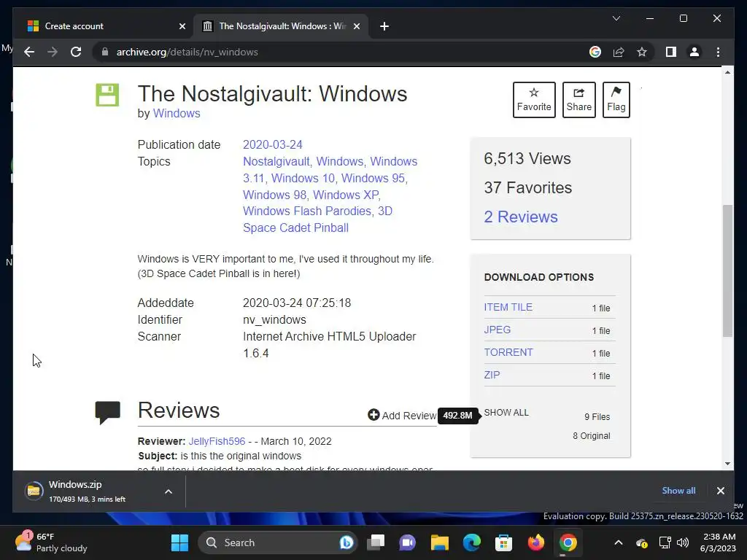Reload the archive.org page
747x560 pixels.
[76, 52]
